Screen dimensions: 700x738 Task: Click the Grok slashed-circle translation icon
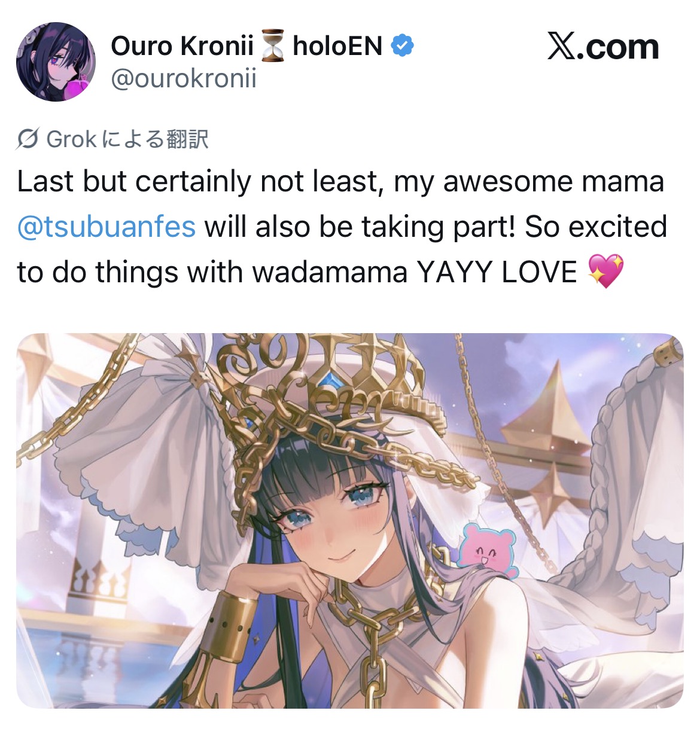click(x=28, y=139)
